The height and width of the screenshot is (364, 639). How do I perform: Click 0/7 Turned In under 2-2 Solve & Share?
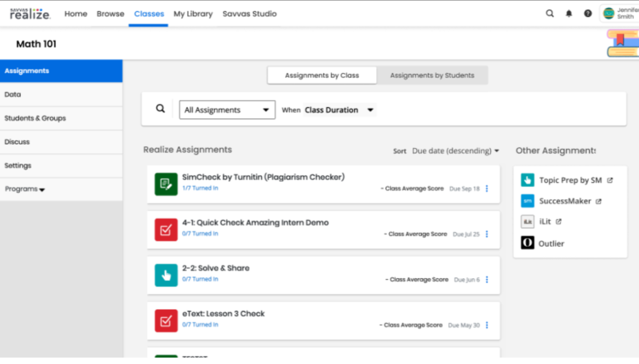pyautogui.click(x=200, y=279)
